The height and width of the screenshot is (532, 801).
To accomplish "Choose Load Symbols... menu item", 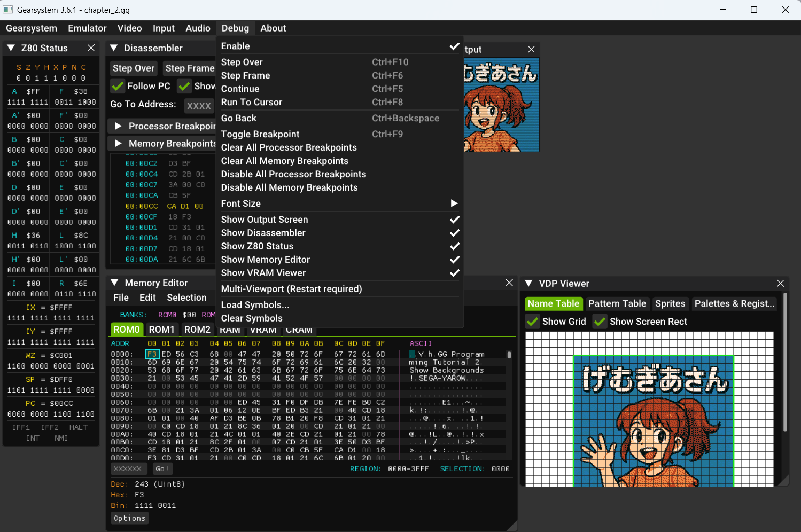I will [340, 305].
